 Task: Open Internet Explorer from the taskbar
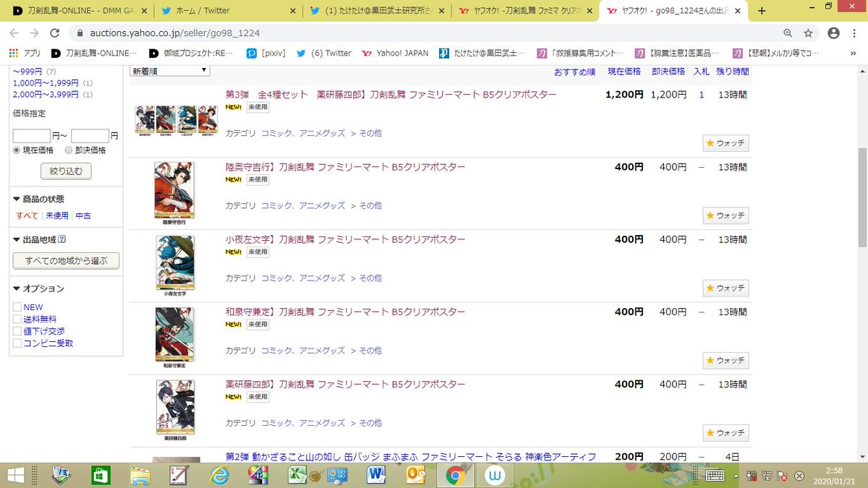218,475
